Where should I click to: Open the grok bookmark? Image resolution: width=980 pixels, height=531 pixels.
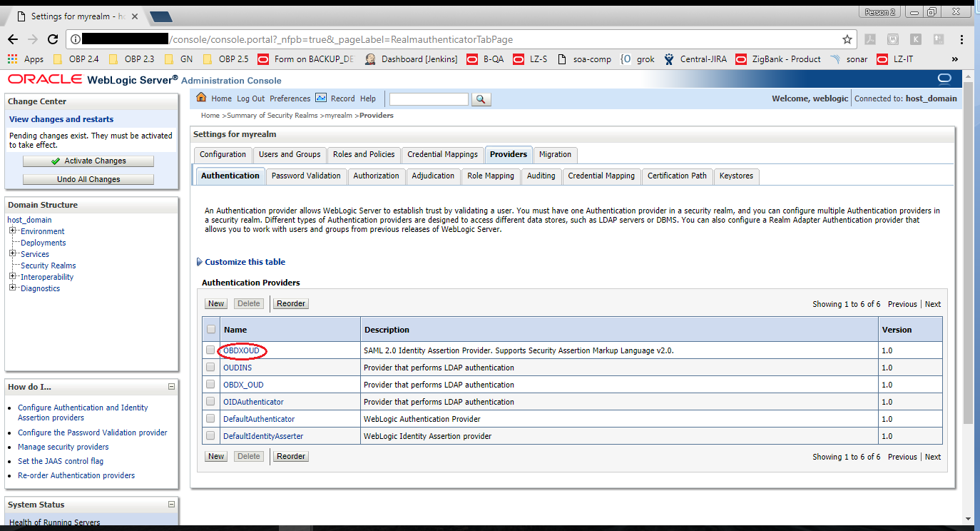click(x=638, y=59)
